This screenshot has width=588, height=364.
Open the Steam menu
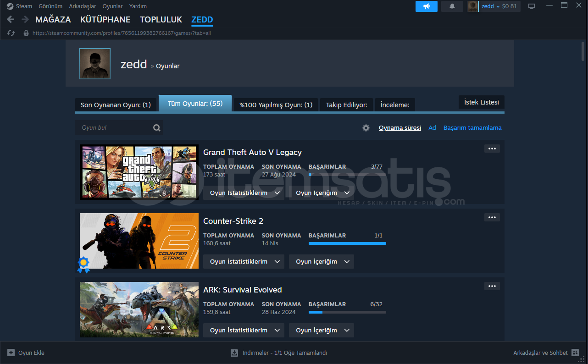tap(24, 6)
